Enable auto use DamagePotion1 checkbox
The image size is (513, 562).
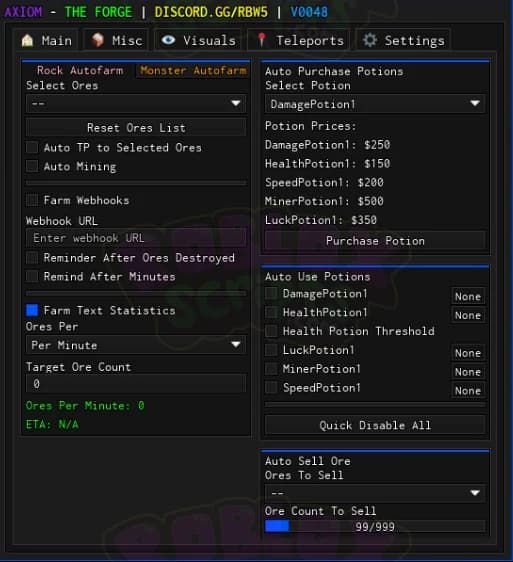[271, 294]
